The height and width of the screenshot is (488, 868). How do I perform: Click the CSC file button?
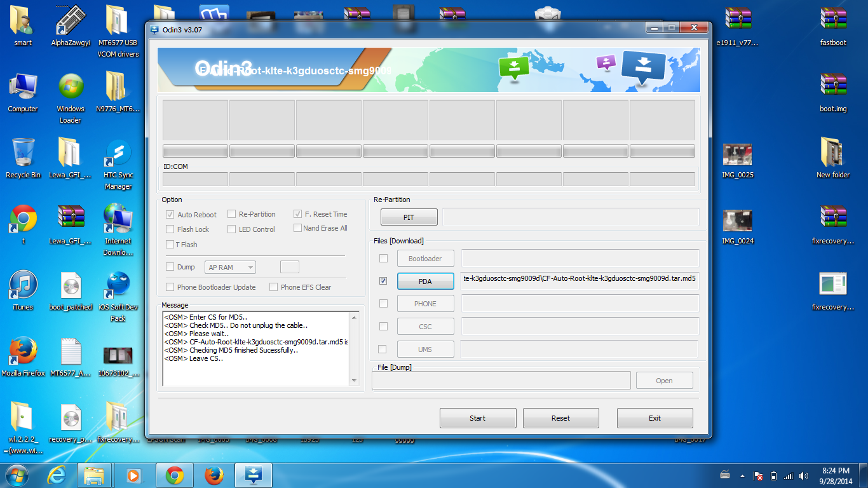[x=425, y=327]
